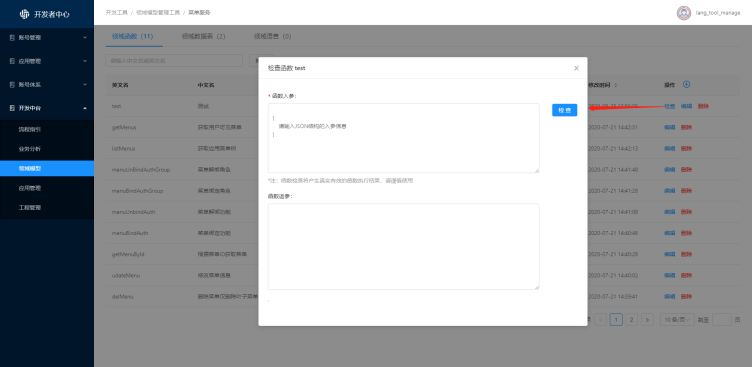Collapse the 开发中台 menu chevron
Image resolution: width=752 pixels, height=367 pixels.
(85, 108)
